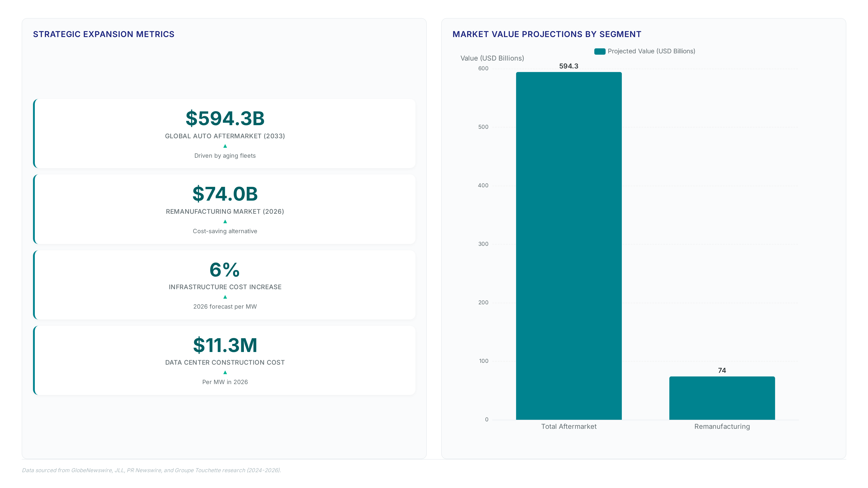Click the 'Cost-saving alternative' note
Screen dimensions: 868x488
(x=225, y=231)
